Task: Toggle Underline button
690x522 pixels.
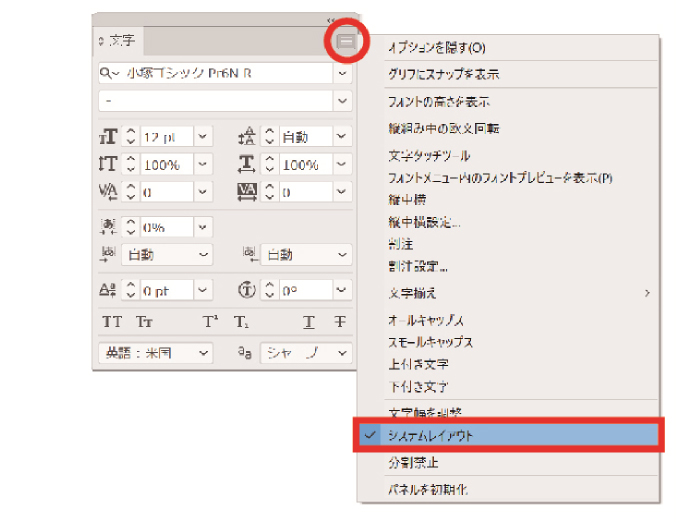Action: 309,322
